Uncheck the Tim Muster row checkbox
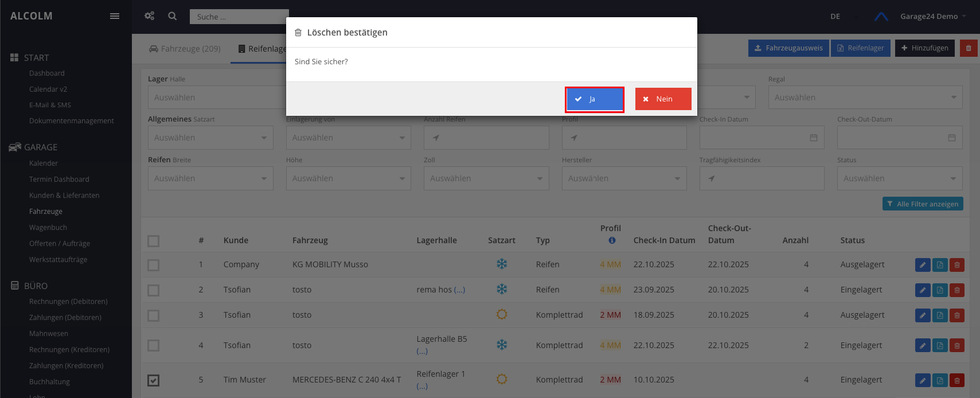The image size is (980, 398). 154,380
